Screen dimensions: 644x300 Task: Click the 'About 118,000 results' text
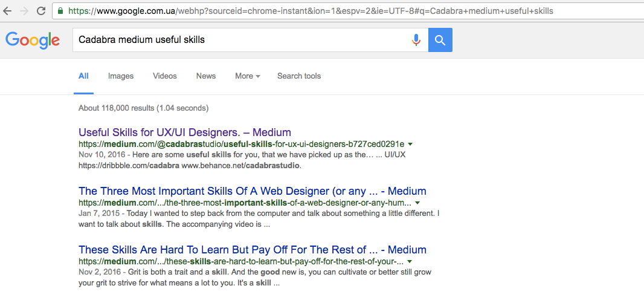(x=143, y=108)
